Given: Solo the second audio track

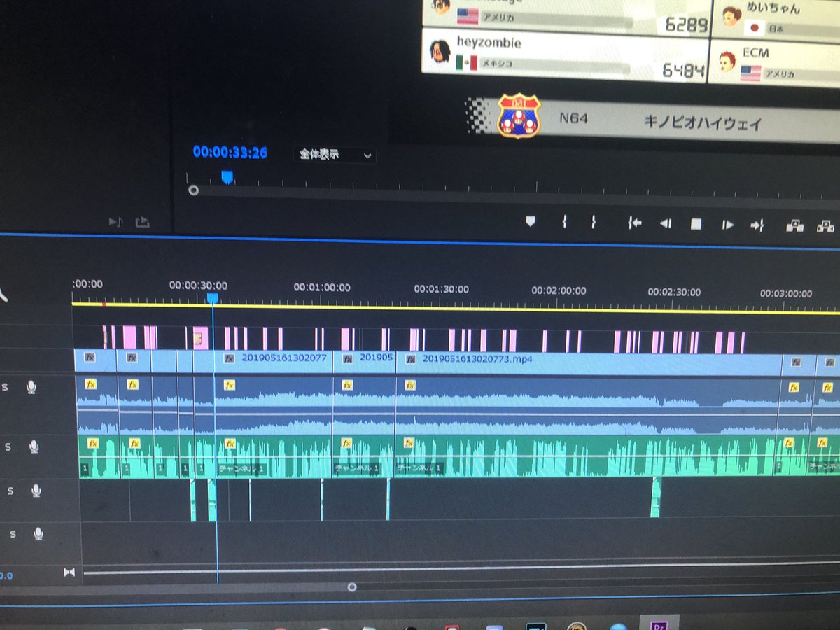Looking at the screenshot, I should coord(6,447).
